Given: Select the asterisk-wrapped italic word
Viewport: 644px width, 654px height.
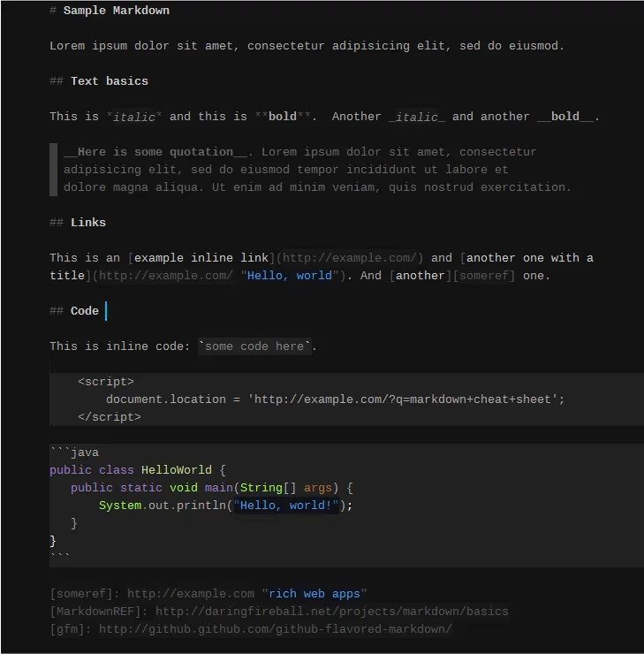Looking at the screenshot, I should tap(134, 117).
